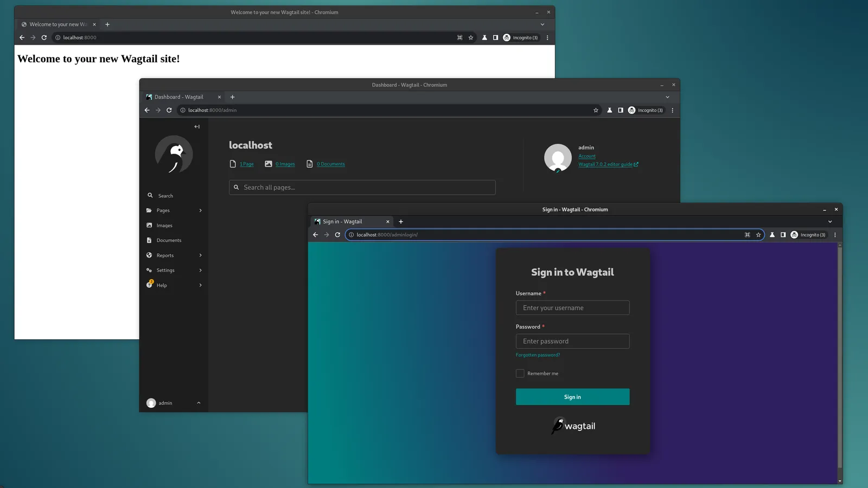Open Chromium menu in Dashboard window

pos(672,110)
